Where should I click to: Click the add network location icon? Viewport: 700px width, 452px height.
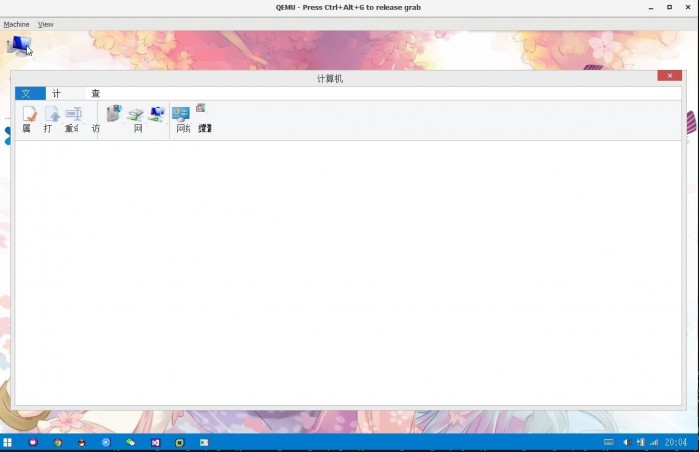157,114
